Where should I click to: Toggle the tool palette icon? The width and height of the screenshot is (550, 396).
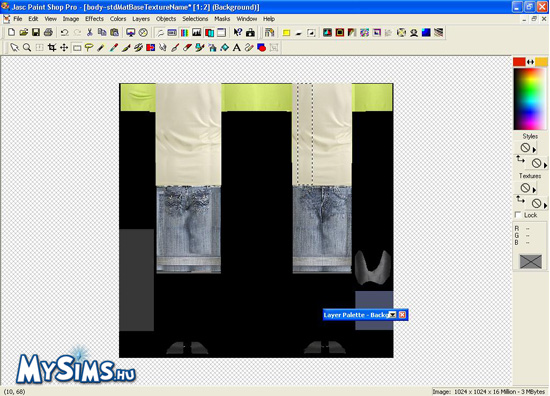[x=160, y=33]
